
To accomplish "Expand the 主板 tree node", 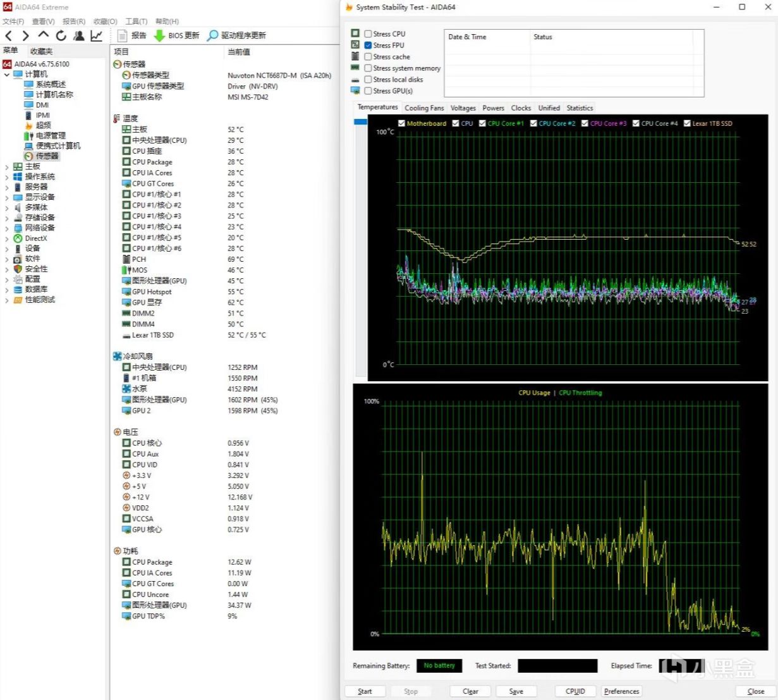I will pos(7,167).
